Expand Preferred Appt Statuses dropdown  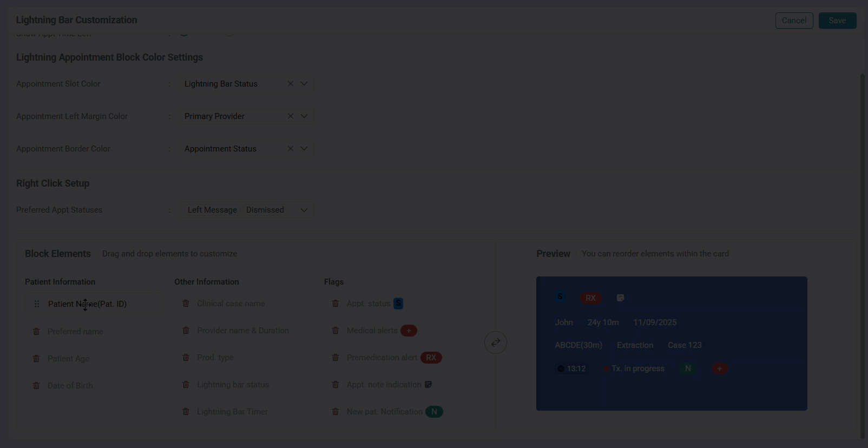coord(304,210)
